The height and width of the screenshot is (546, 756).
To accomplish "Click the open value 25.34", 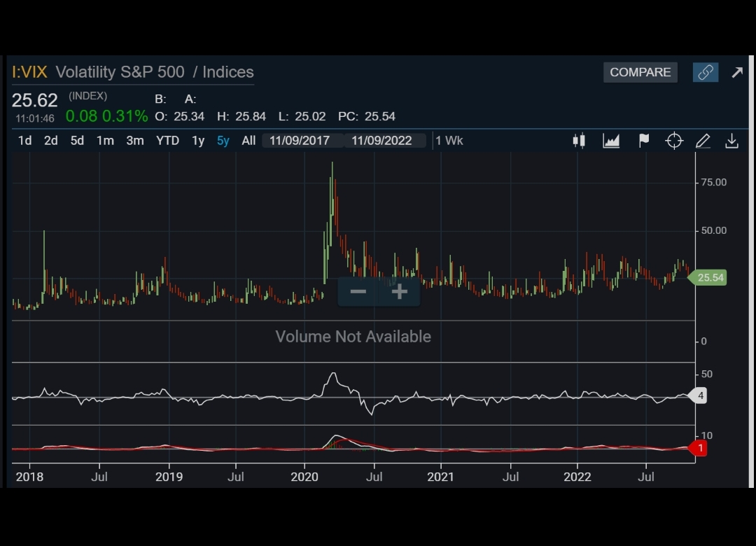I will [189, 116].
